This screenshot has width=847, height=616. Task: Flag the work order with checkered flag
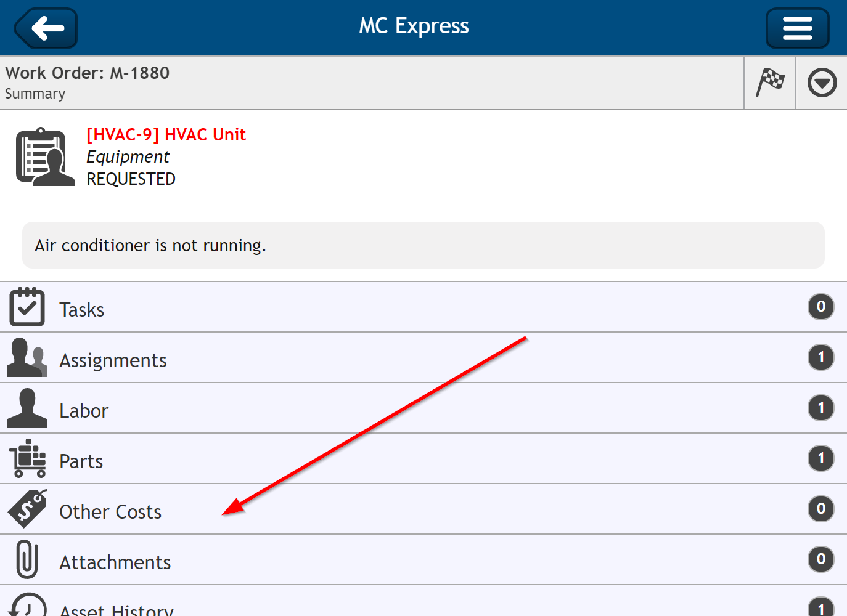pyautogui.click(x=769, y=82)
